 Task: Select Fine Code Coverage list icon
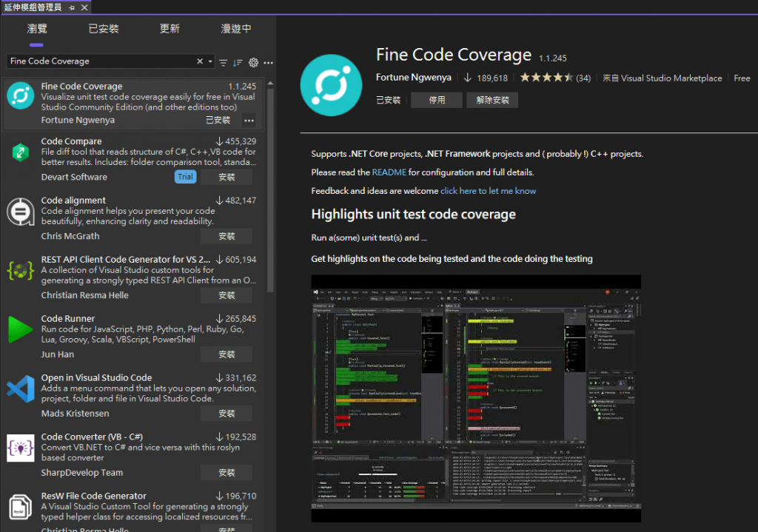click(20, 95)
